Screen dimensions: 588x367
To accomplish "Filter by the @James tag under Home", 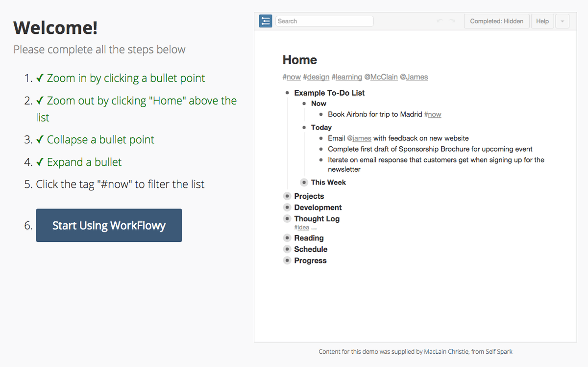I will pyautogui.click(x=414, y=77).
